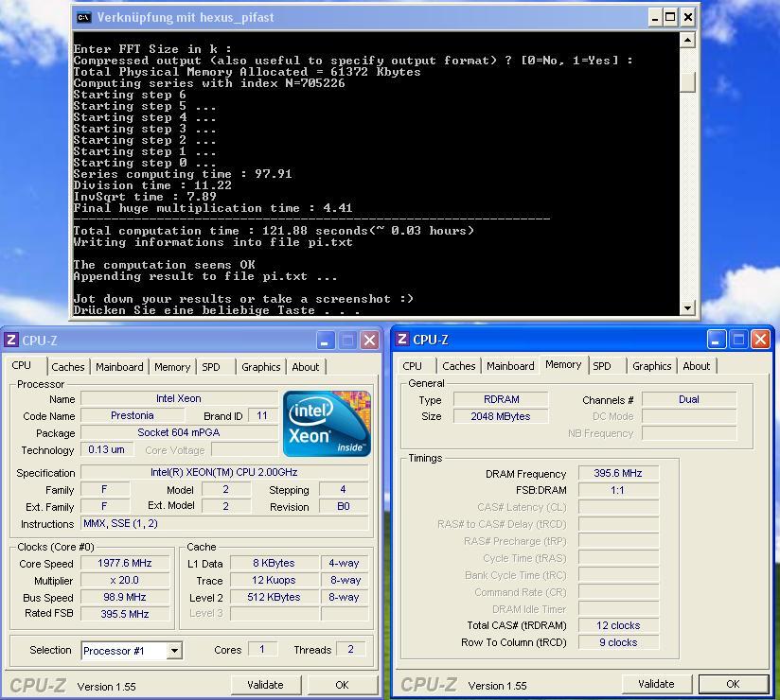Click the Specification 'Intel(R) XEON(TM) CPU 2.00GHz'
The width and height of the screenshot is (780, 700).
point(224,472)
